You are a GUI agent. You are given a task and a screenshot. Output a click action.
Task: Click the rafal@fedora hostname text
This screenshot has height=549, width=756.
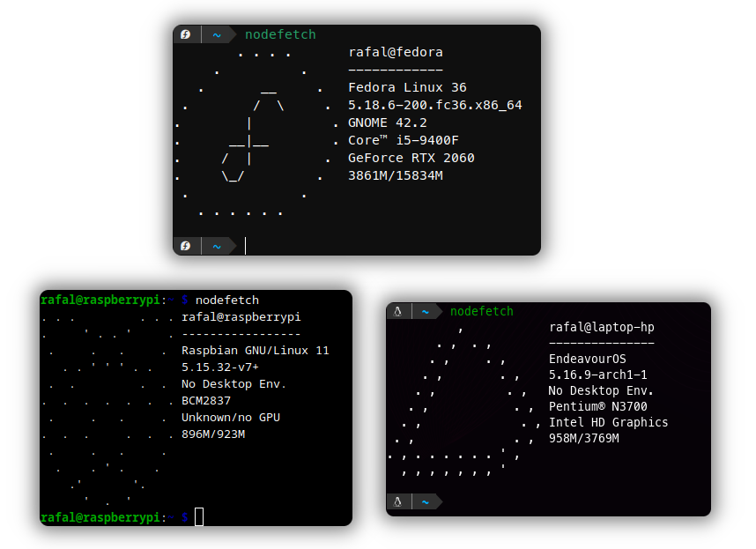[x=396, y=52]
